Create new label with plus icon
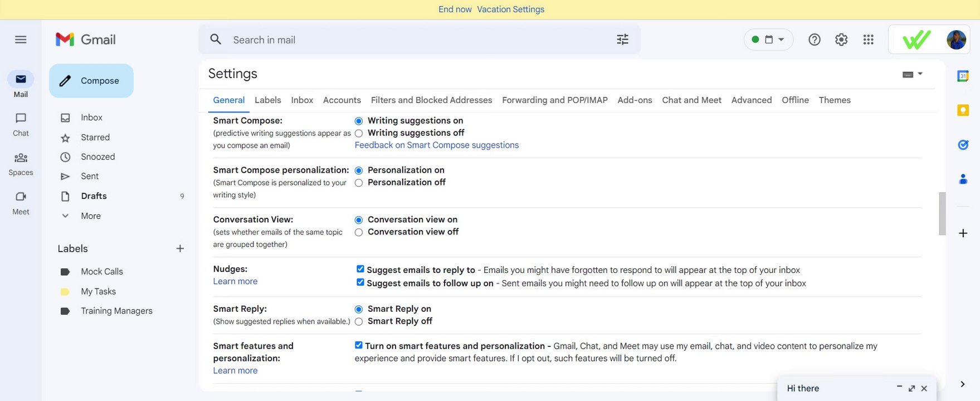980x401 pixels. point(180,248)
